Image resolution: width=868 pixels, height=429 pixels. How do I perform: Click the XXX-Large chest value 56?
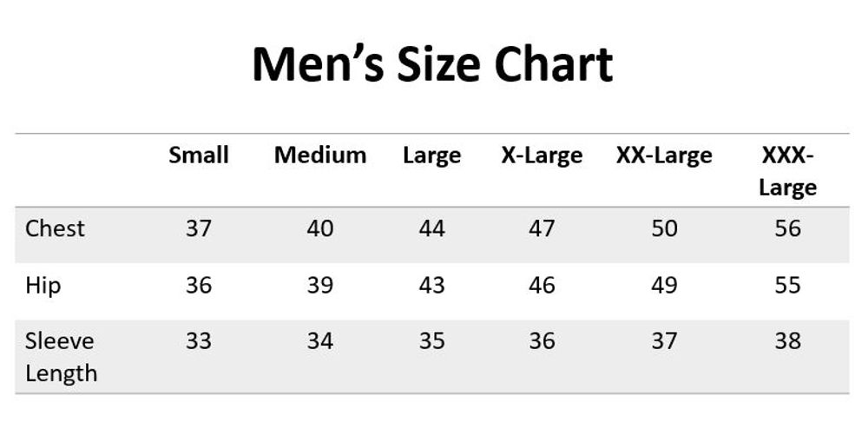click(787, 228)
